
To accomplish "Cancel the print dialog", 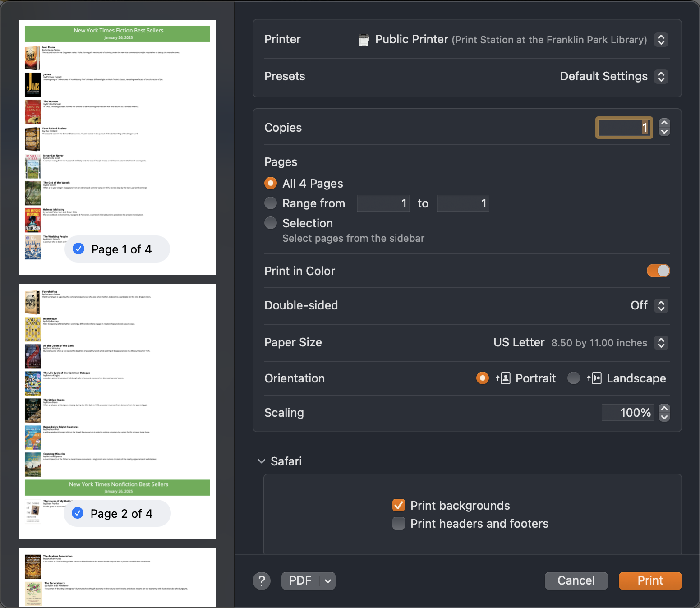I will click(x=576, y=581).
